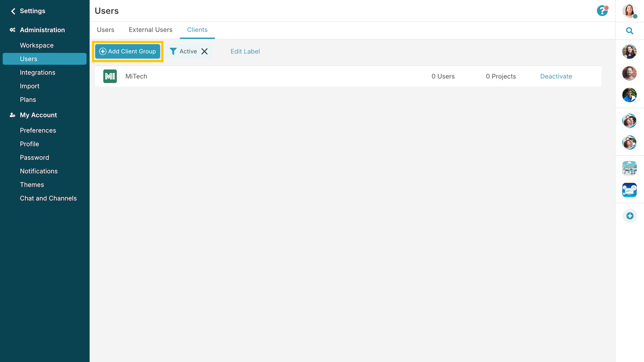Click the funnel filter icon beside Active
Screen dimensions: 644x362
[x=173, y=51]
